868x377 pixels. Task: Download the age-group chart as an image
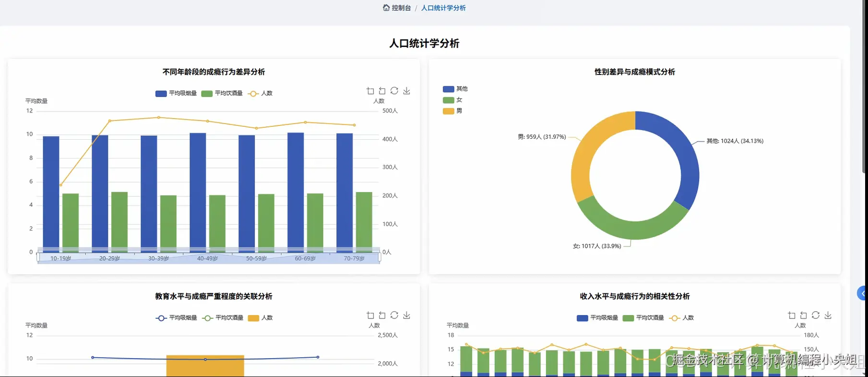(406, 91)
